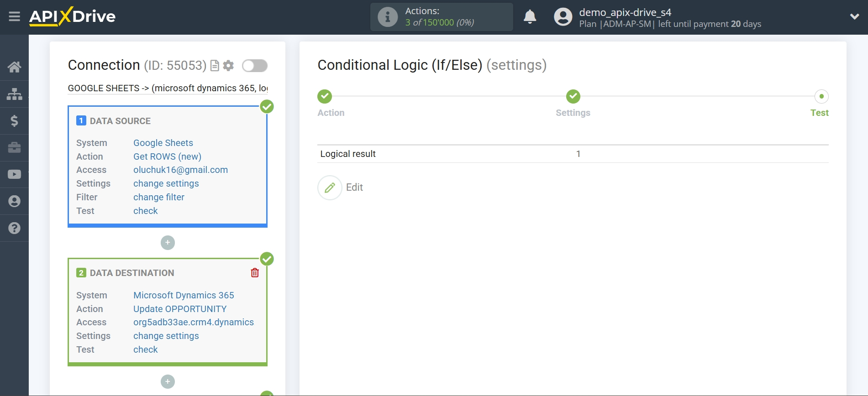Go to the Test step
868x396 pixels.
(821, 97)
